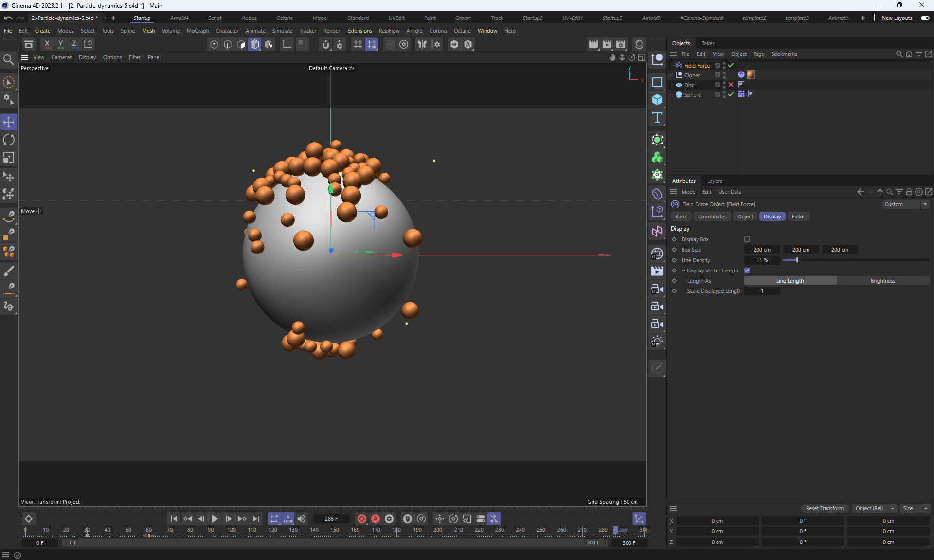Switch to the Fields tab
The height and width of the screenshot is (560, 934).
tap(798, 217)
